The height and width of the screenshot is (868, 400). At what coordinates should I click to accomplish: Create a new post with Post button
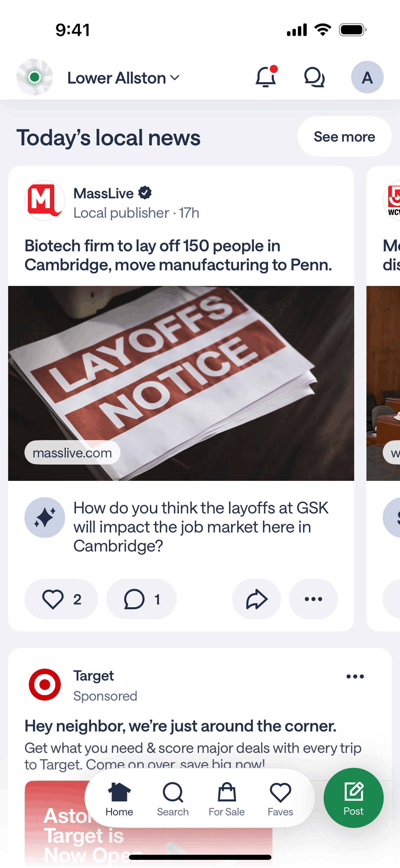(354, 797)
